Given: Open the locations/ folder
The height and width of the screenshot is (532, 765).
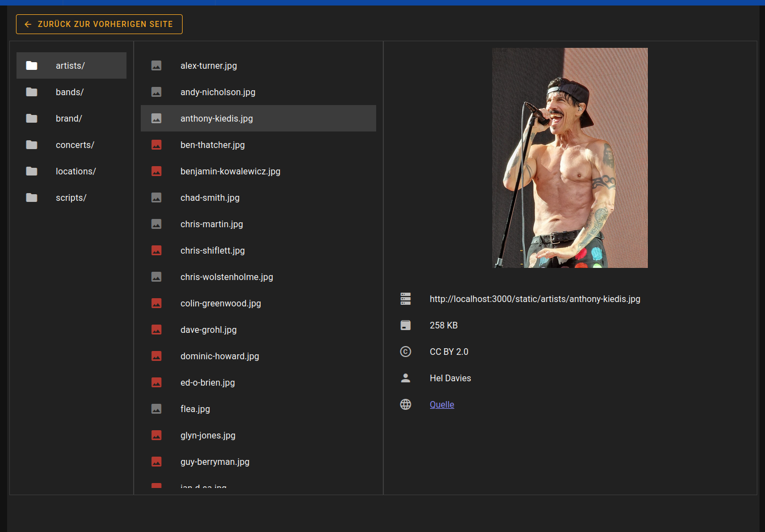Looking at the screenshot, I should point(75,171).
